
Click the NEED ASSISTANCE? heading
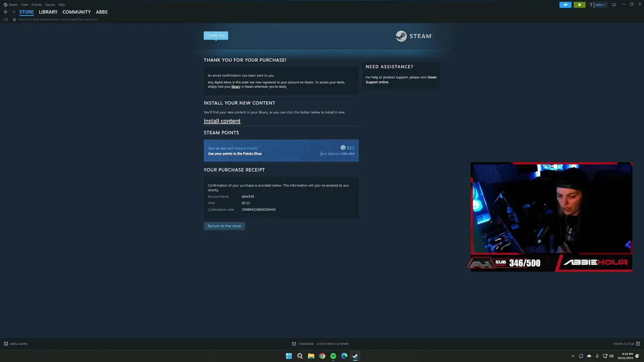[x=389, y=67]
